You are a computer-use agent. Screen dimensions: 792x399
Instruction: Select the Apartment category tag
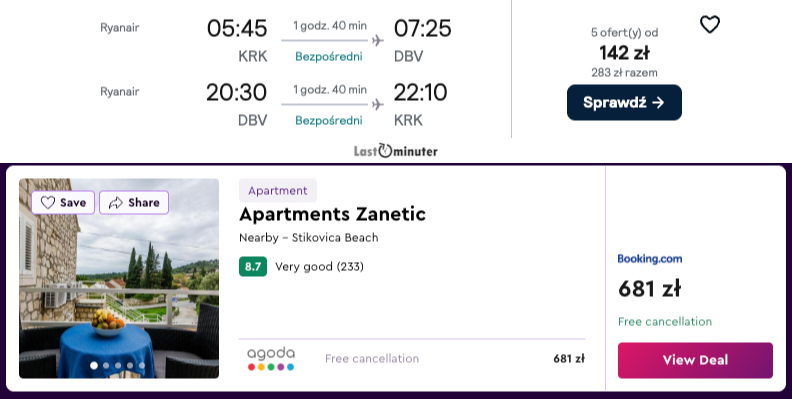click(278, 190)
